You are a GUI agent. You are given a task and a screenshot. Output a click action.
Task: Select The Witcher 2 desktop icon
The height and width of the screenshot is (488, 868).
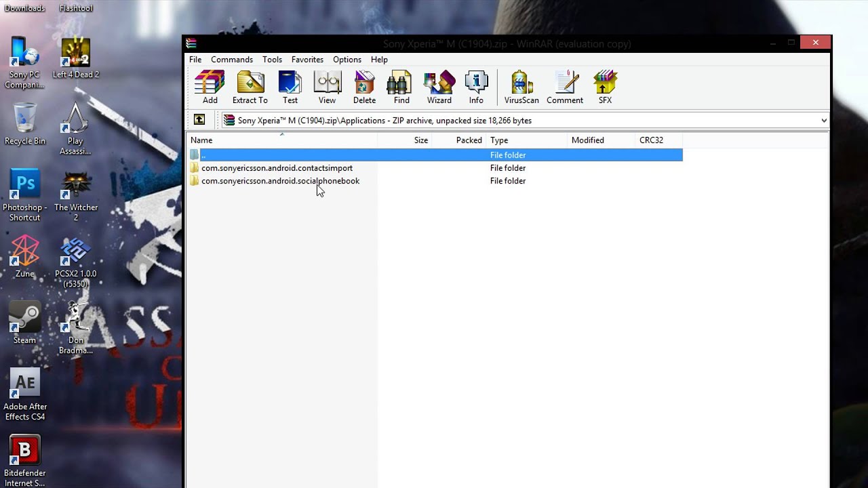76,195
